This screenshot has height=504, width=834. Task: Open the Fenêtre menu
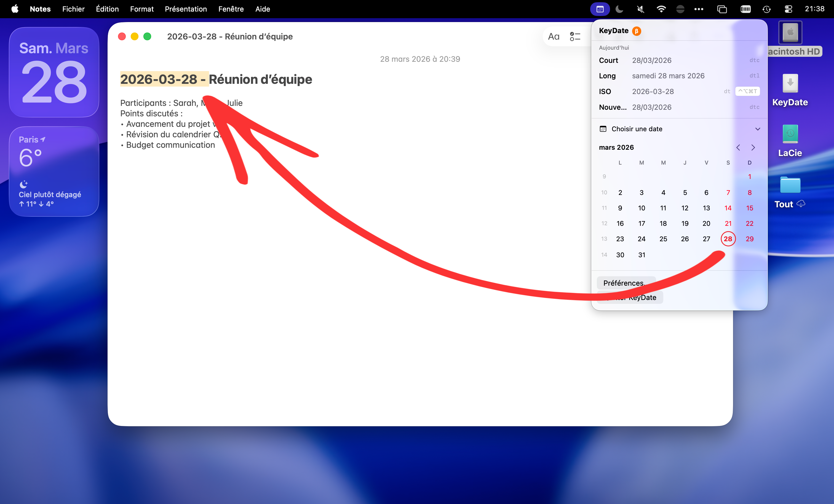point(231,9)
